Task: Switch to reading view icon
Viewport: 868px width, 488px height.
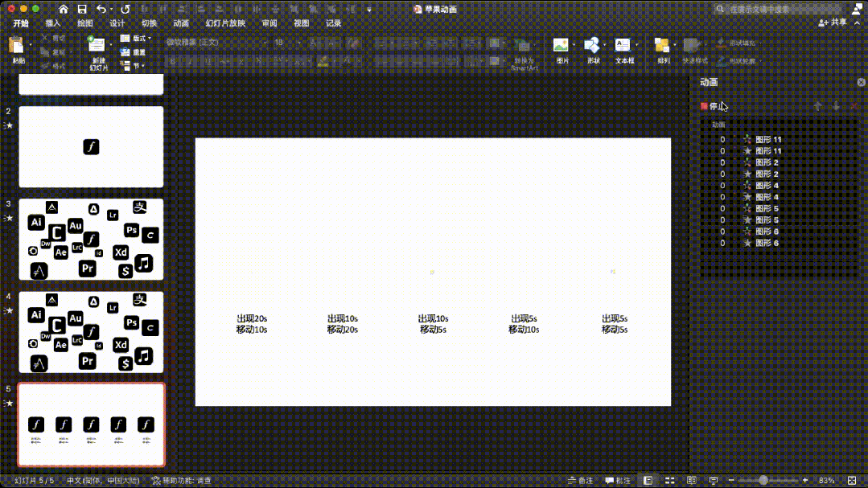Action: [x=691, y=481]
